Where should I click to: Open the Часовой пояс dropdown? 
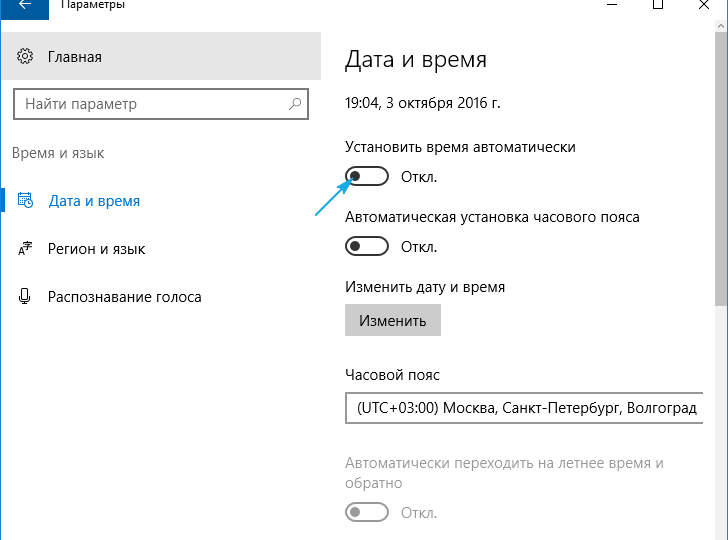pos(523,409)
